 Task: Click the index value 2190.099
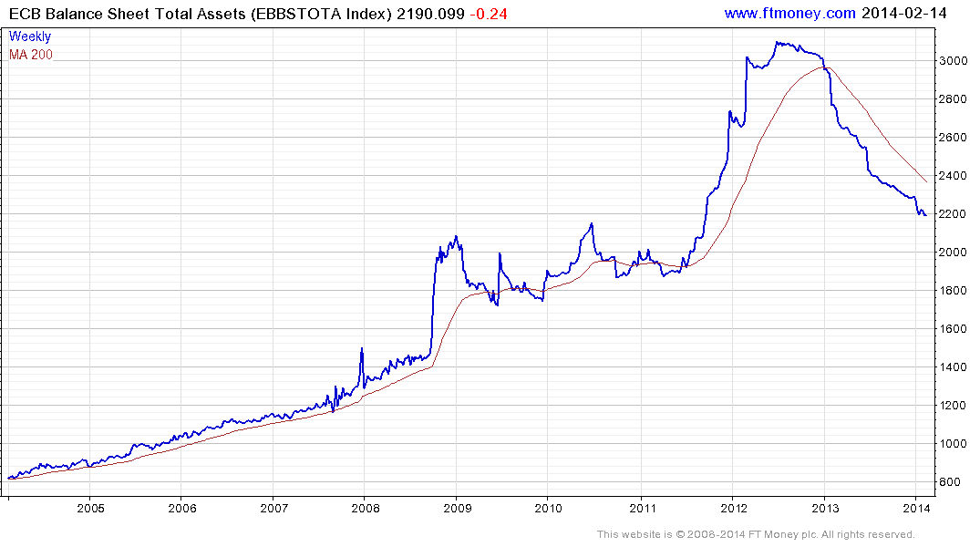point(430,14)
